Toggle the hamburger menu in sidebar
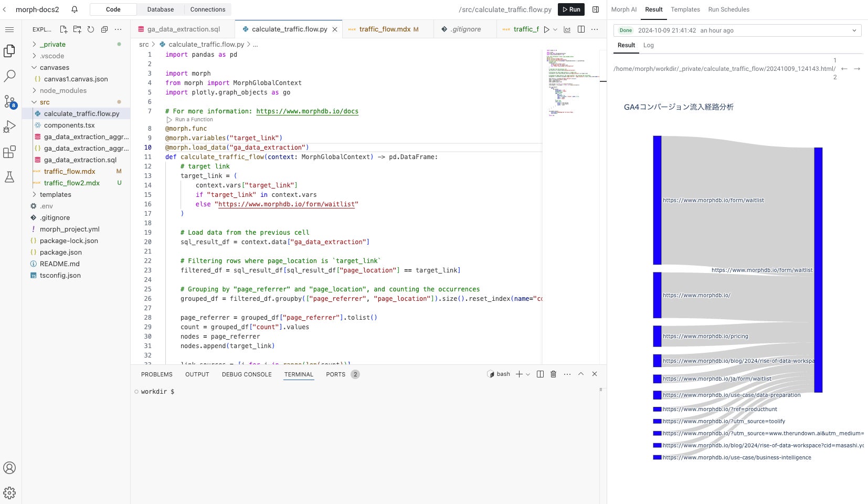868x504 pixels. pos(9,29)
